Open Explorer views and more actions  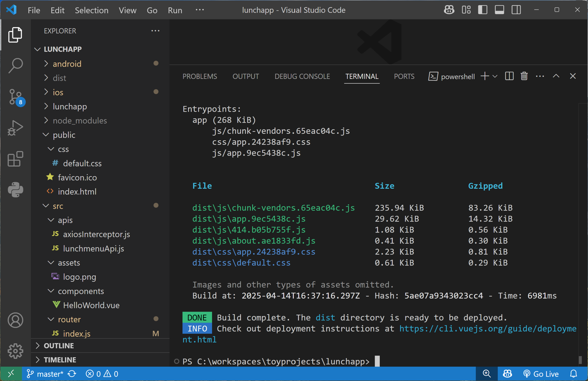155,31
